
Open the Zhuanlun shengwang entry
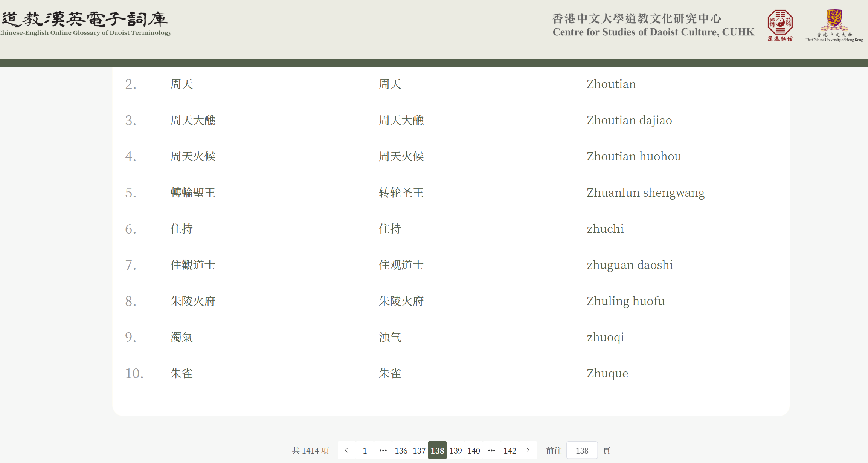(x=645, y=193)
